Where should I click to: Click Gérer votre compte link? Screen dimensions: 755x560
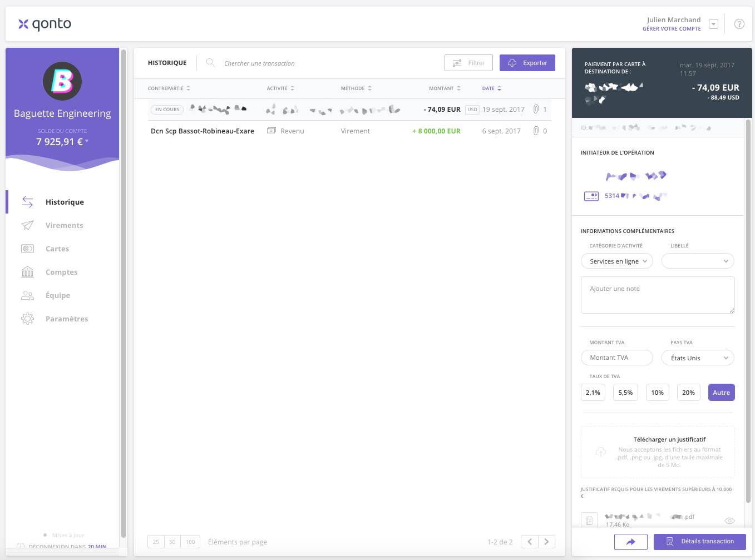[672, 29]
